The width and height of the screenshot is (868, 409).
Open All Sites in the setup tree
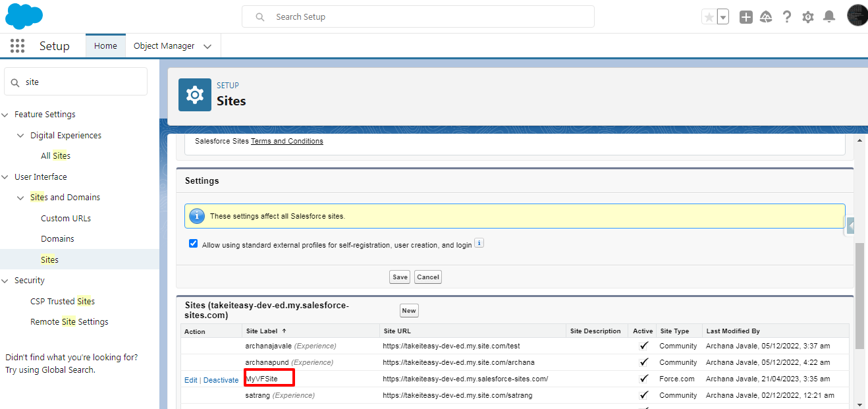(x=55, y=156)
